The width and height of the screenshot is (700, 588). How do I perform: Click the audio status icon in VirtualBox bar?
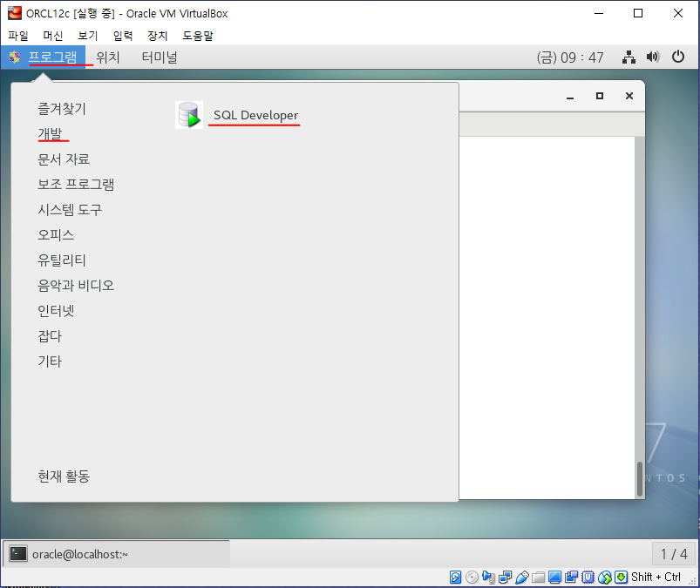point(489,578)
